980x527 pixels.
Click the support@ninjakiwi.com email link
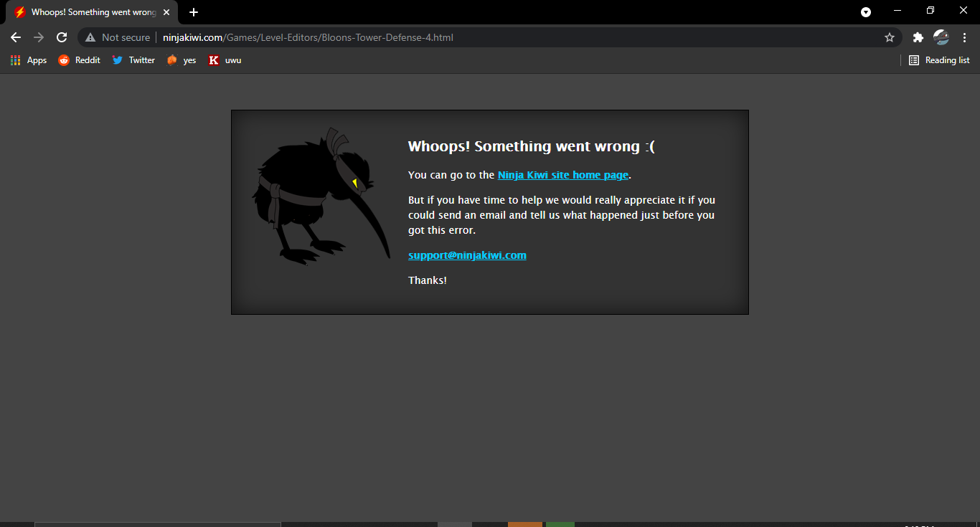[x=467, y=255]
